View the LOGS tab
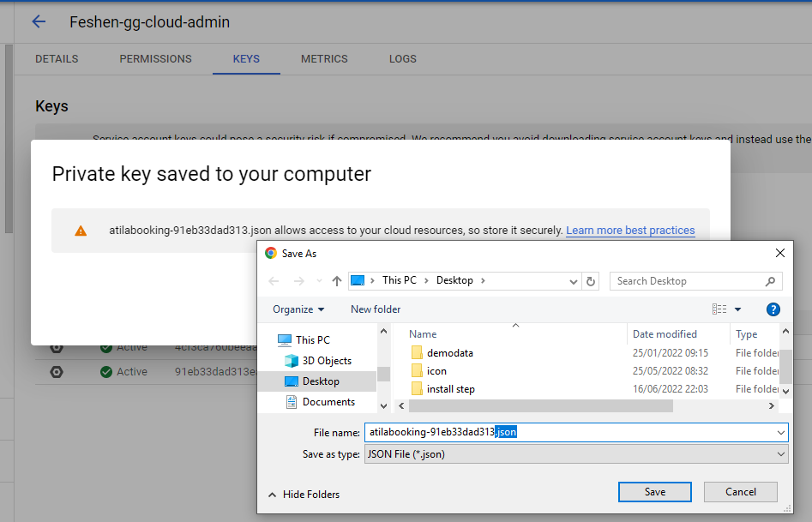Screen dimensions: 812x522 [x=402, y=59]
